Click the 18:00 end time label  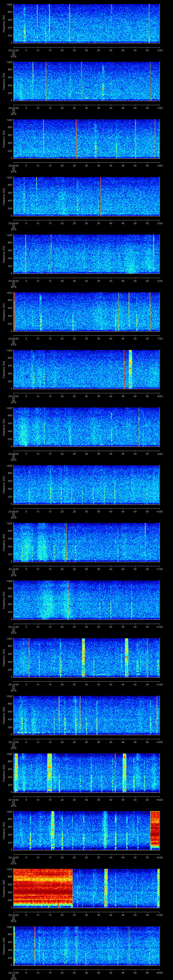click(x=159, y=972)
